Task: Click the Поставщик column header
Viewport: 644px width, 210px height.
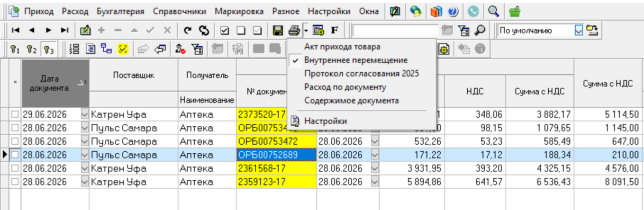Action: coord(134,75)
